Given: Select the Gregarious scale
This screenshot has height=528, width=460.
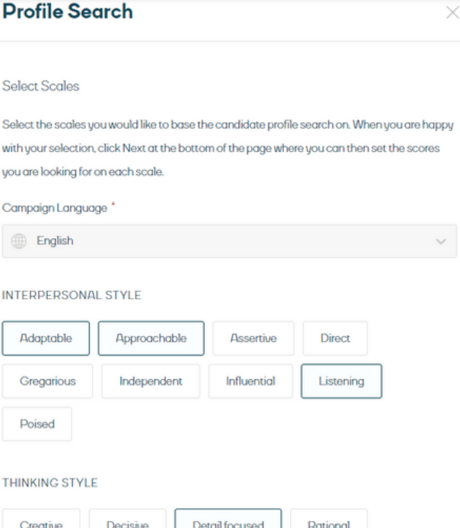Looking at the screenshot, I should [47, 381].
